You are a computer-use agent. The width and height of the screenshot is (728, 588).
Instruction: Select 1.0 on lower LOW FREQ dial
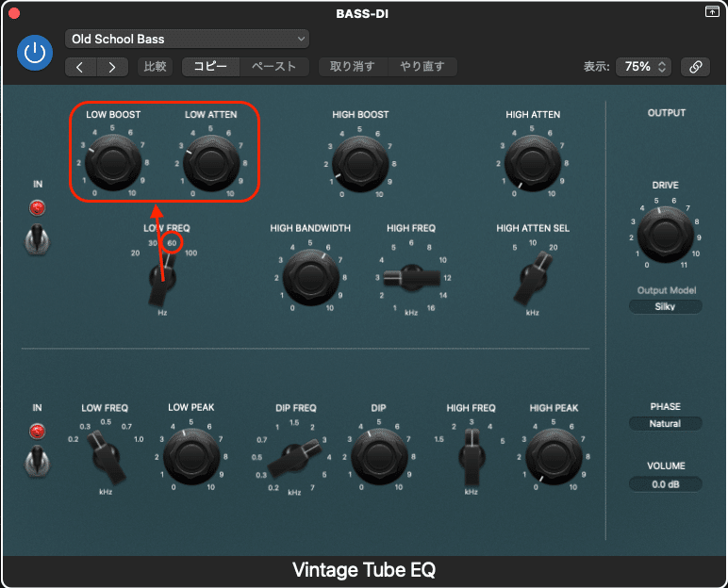point(139,439)
